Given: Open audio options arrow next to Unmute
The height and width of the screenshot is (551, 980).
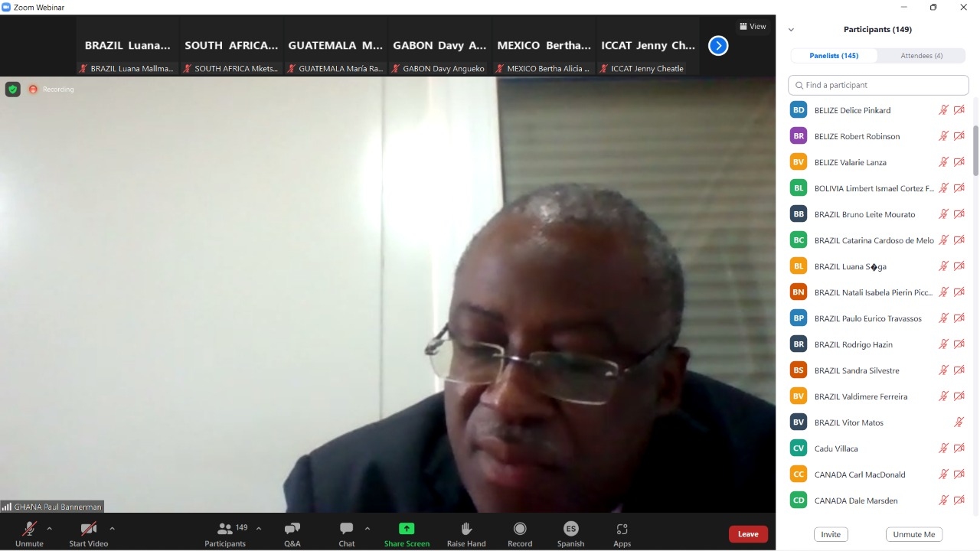Looking at the screenshot, I should coord(49,528).
